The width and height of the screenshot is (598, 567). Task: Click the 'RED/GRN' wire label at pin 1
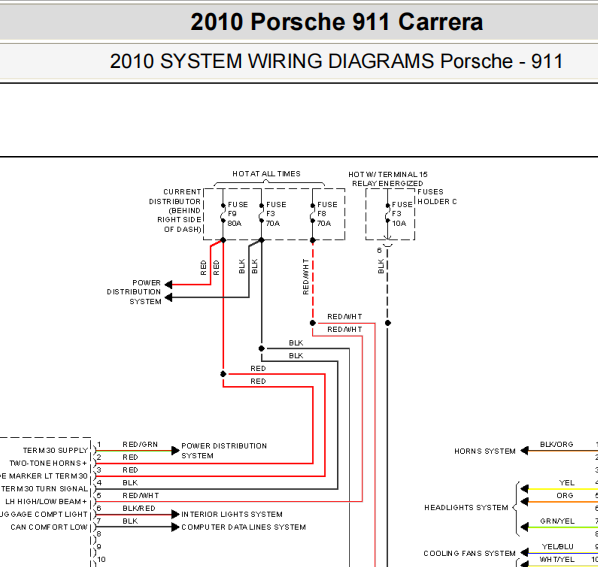click(140, 445)
